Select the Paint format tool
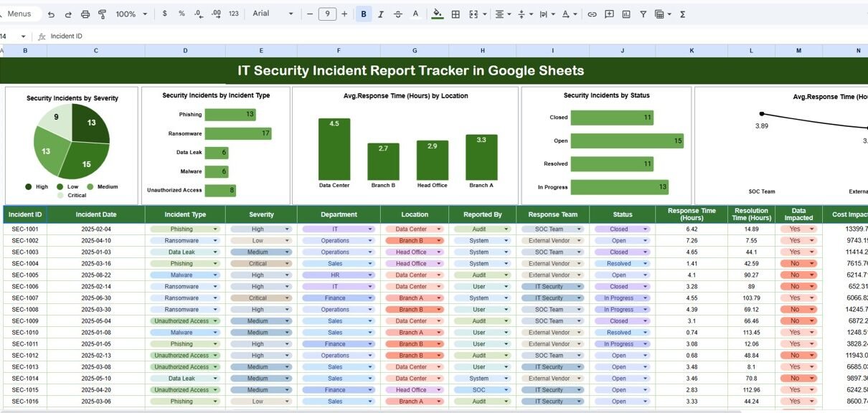This screenshot has height=413, width=868. pyautogui.click(x=102, y=14)
